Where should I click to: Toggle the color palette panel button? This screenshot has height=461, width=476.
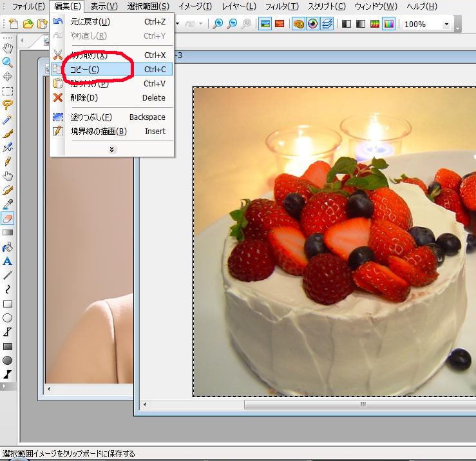tap(298, 24)
